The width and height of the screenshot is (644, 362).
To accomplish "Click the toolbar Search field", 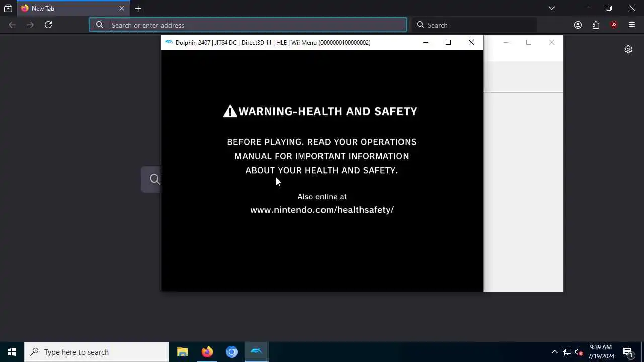I will click(474, 25).
